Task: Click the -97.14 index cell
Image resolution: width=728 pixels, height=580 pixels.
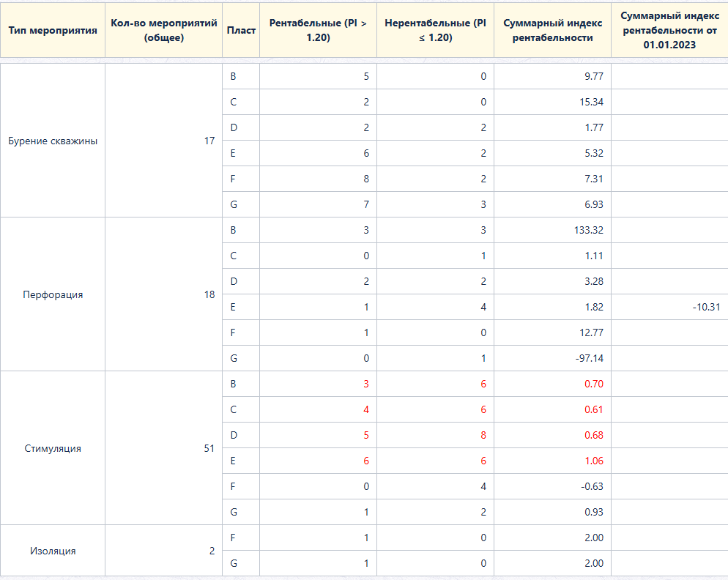Action: (x=552, y=358)
